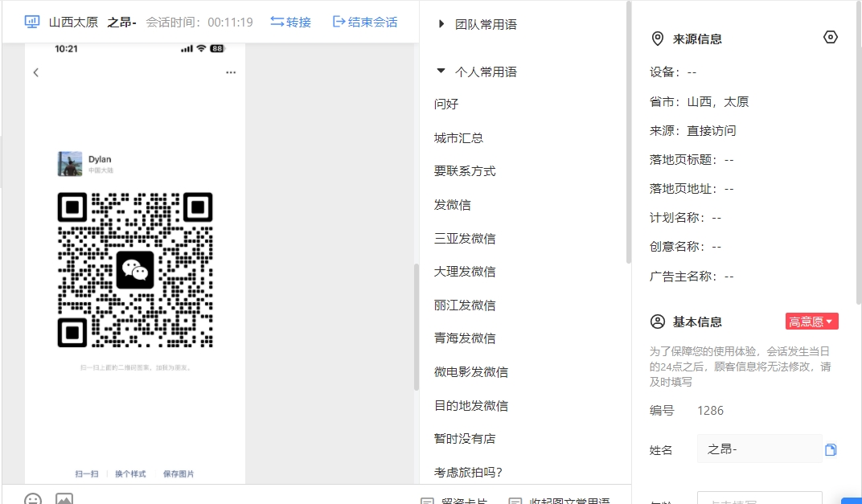The width and height of the screenshot is (862, 504).
Task: Open the 高意愿 intent dropdown
Action: (812, 322)
